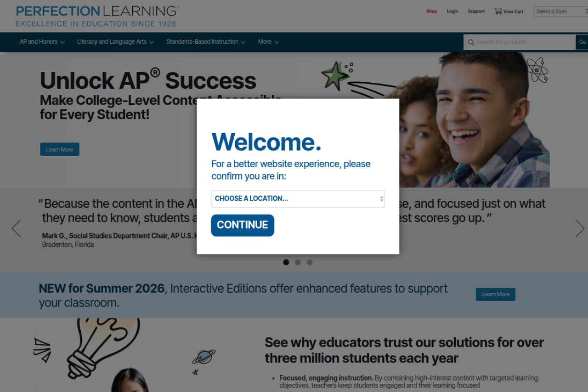Image resolution: width=588 pixels, height=392 pixels.
Task: Open Literacy and Language Arts menu
Action: (116, 42)
